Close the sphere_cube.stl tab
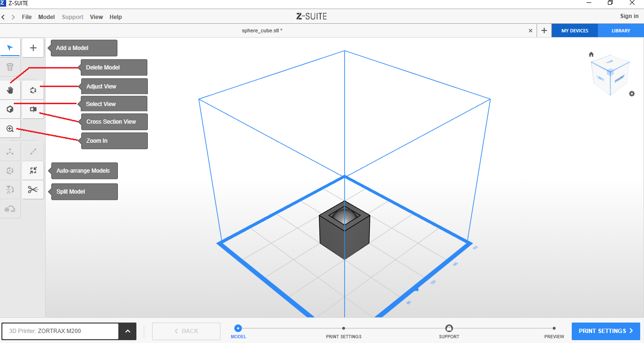 (x=531, y=30)
